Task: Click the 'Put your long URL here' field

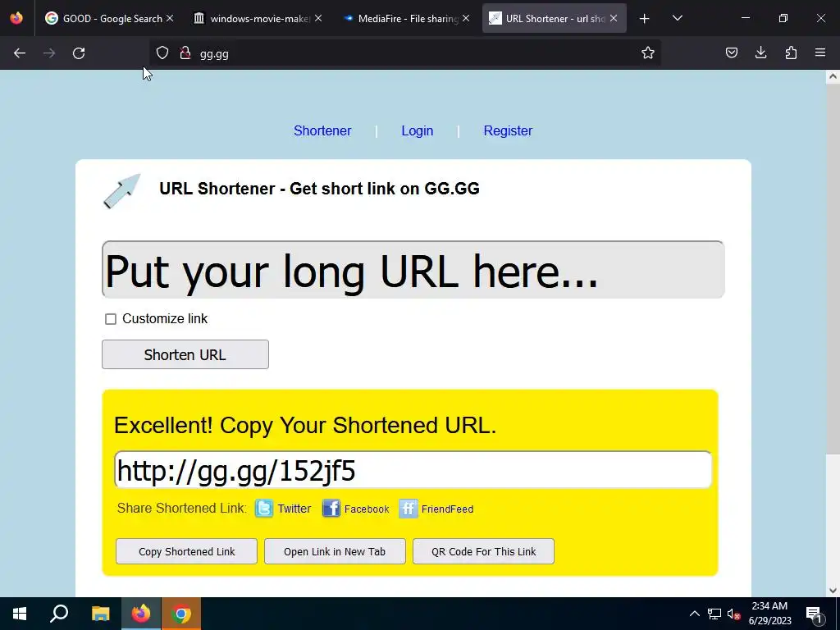Action: click(413, 269)
